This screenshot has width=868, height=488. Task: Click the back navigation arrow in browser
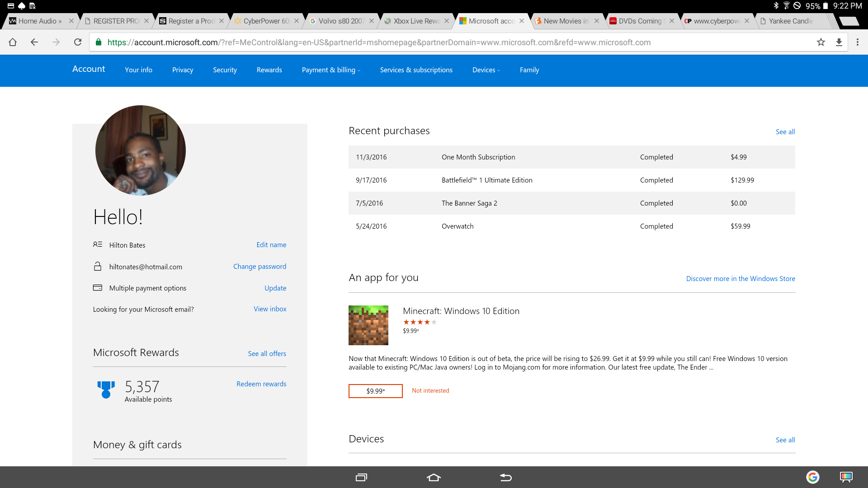pyautogui.click(x=34, y=42)
